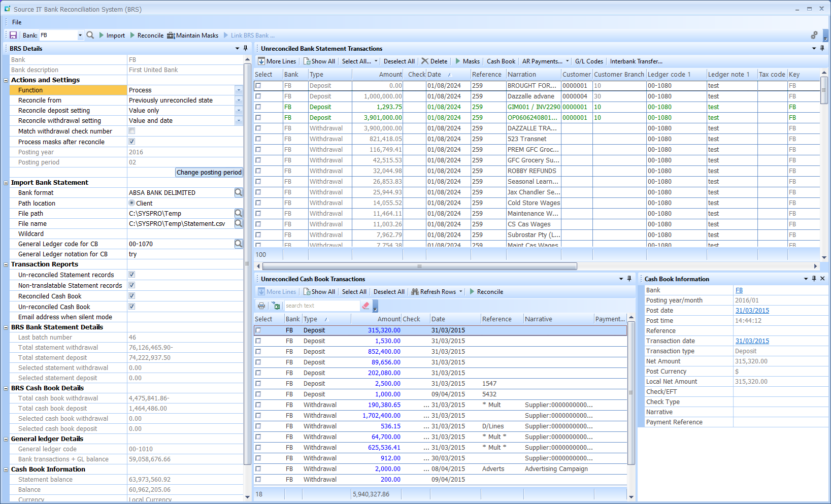Click the purple Save icon in toolbar
The image size is (831, 504).
pyautogui.click(x=13, y=35)
